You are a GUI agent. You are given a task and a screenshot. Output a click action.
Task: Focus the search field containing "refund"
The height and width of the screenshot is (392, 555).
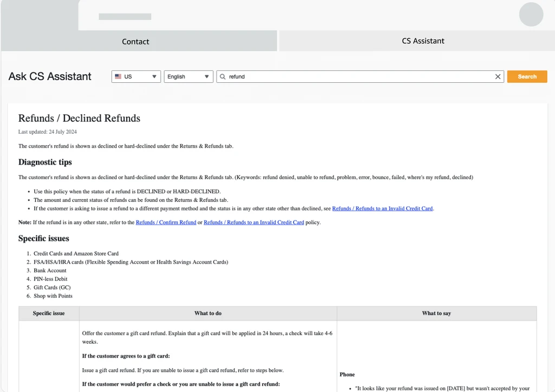pyautogui.click(x=358, y=77)
